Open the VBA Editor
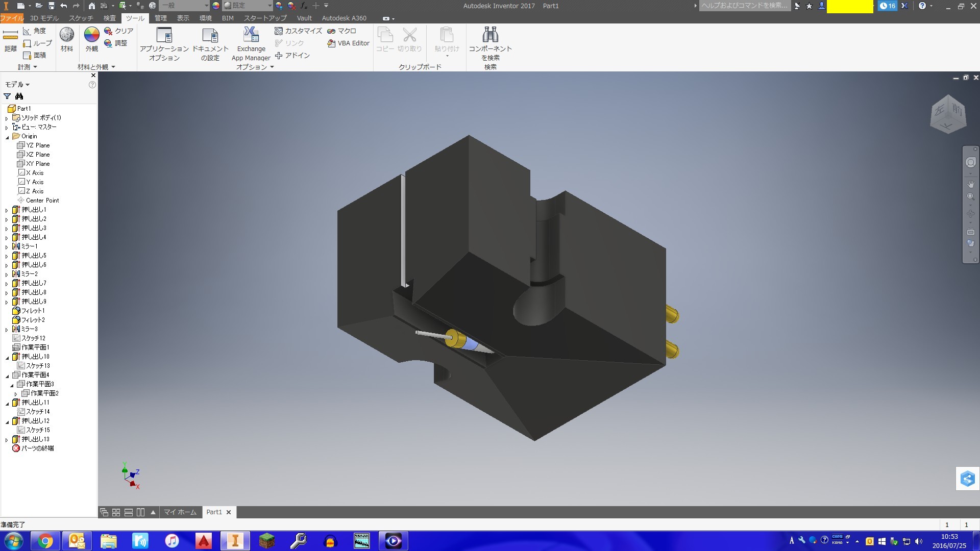980x551 pixels. click(348, 43)
